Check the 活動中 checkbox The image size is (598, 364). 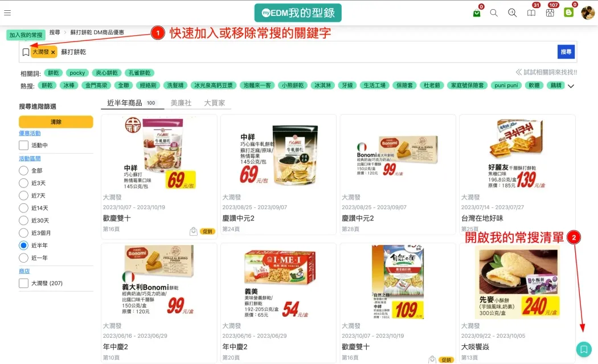pyautogui.click(x=24, y=145)
